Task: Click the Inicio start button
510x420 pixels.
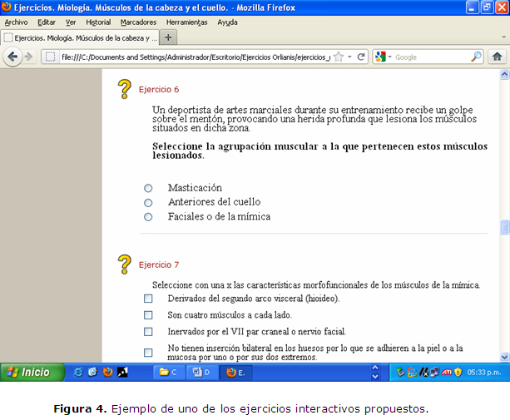Action: [32, 373]
